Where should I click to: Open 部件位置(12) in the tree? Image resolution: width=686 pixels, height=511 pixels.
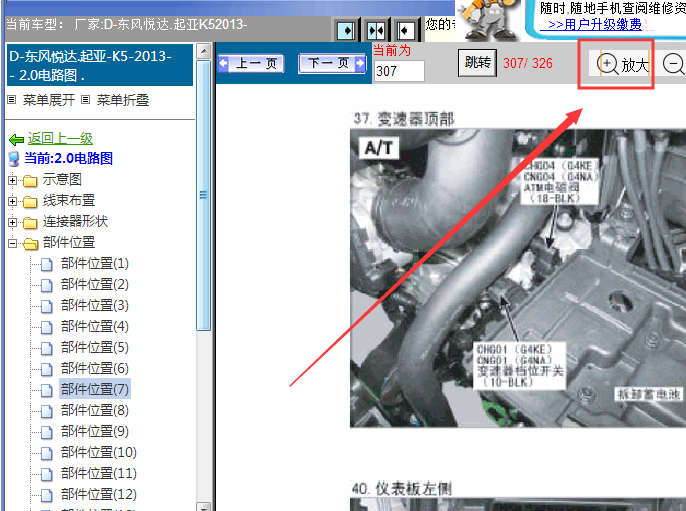tap(98, 495)
